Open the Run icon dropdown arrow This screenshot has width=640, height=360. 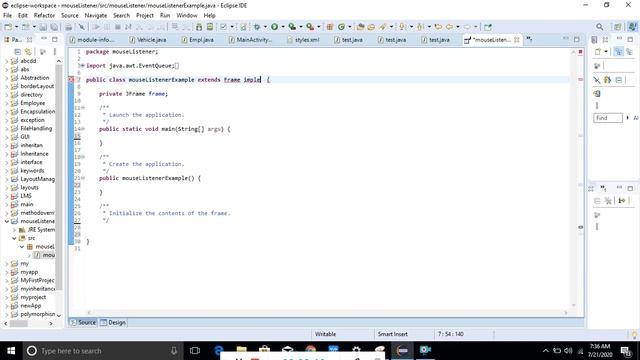(283, 27)
